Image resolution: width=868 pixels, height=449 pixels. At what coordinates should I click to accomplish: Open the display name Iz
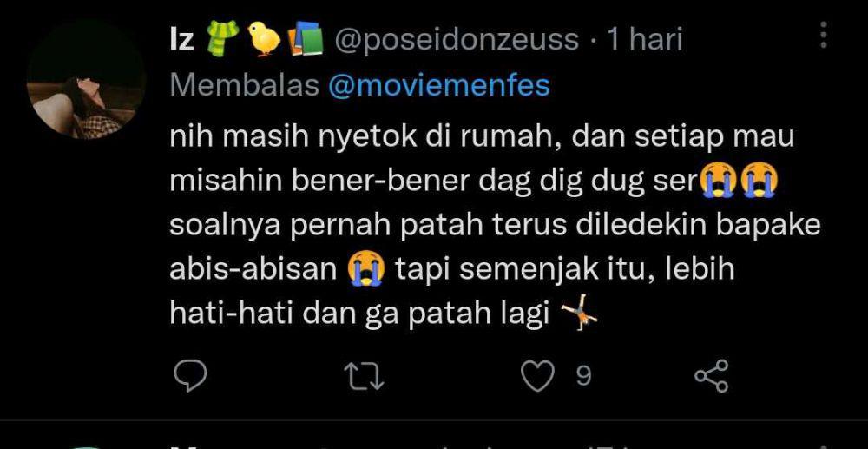181,40
